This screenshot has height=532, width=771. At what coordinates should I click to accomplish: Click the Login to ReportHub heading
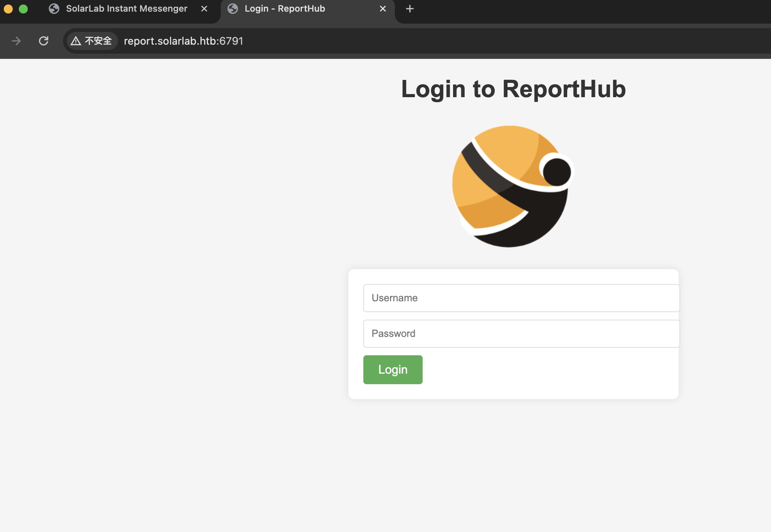[513, 89]
